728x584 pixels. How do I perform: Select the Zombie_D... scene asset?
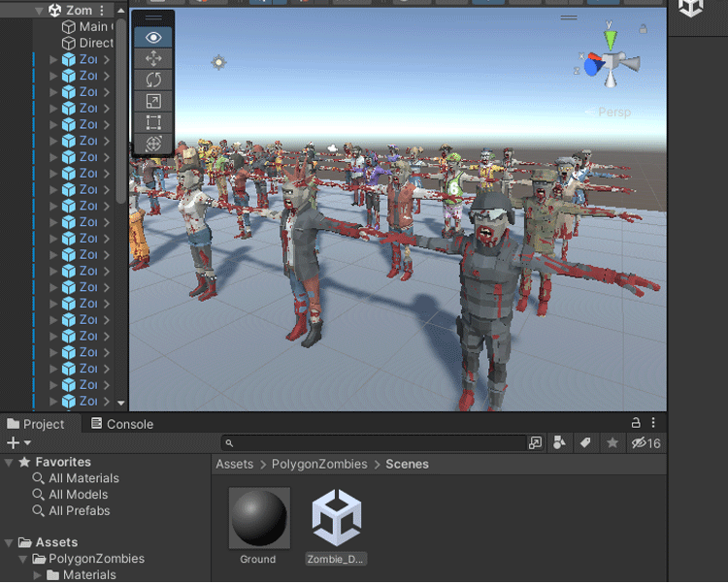(x=336, y=527)
